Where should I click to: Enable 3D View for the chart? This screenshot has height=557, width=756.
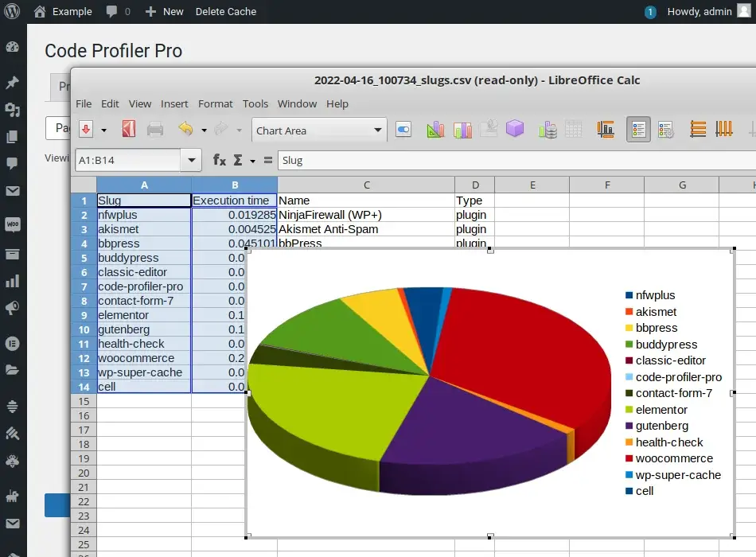click(514, 129)
